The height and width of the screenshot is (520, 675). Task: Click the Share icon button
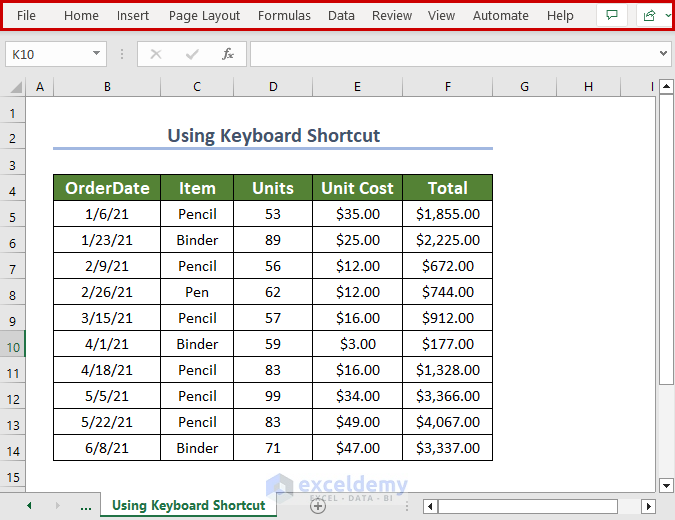click(650, 15)
